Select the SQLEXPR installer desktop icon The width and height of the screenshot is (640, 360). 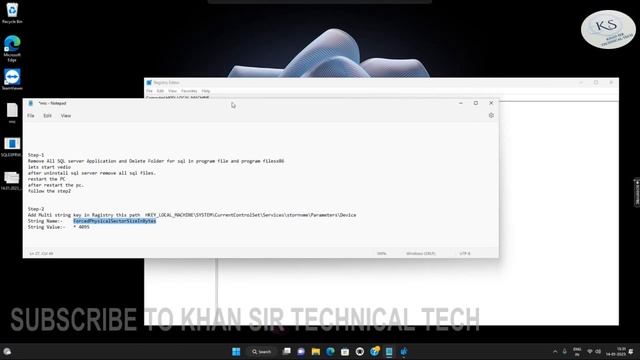point(12,147)
